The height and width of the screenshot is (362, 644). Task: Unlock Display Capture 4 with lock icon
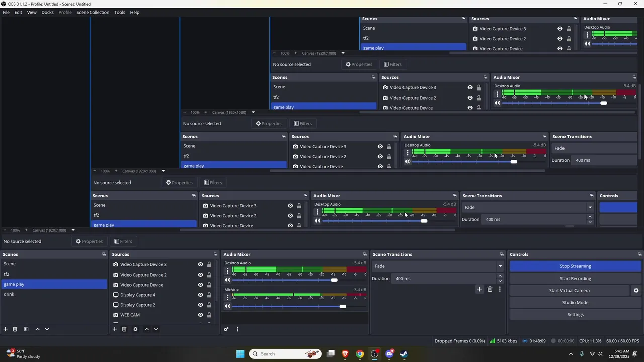[209, 295]
